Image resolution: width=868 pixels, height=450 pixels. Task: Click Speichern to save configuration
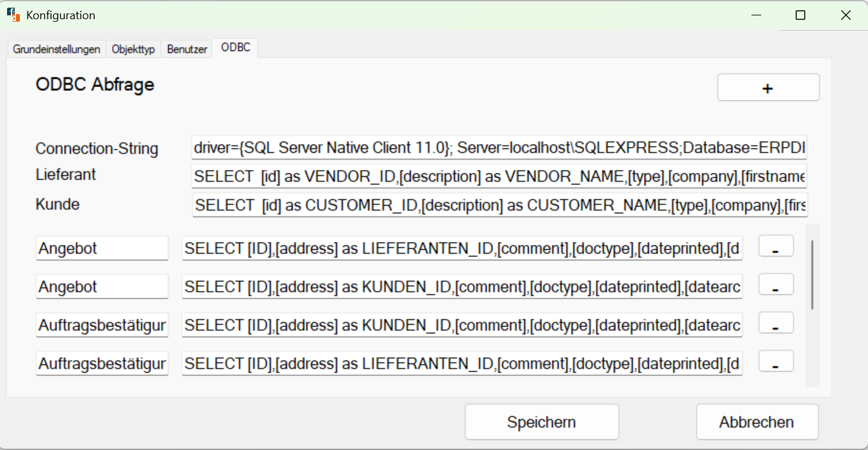pyautogui.click(x=541, y=421)
